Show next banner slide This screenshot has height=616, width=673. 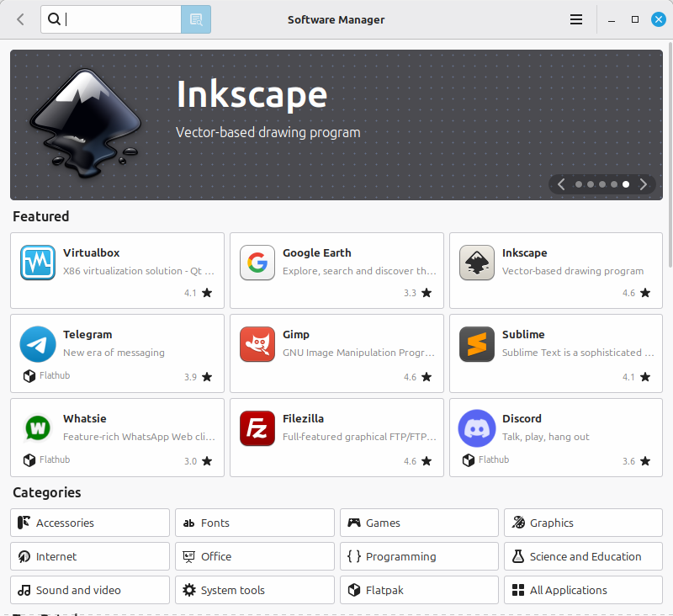point(643,184)
